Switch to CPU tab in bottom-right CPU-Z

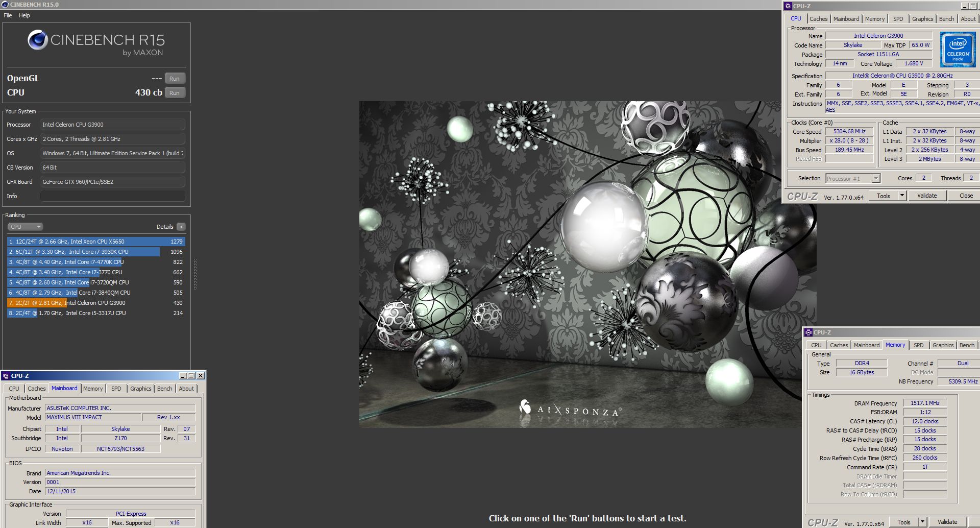coord(816,345)
